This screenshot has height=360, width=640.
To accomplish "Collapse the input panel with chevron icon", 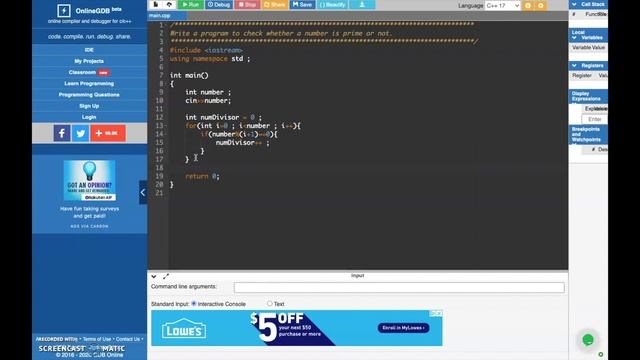I will (153, 277).
